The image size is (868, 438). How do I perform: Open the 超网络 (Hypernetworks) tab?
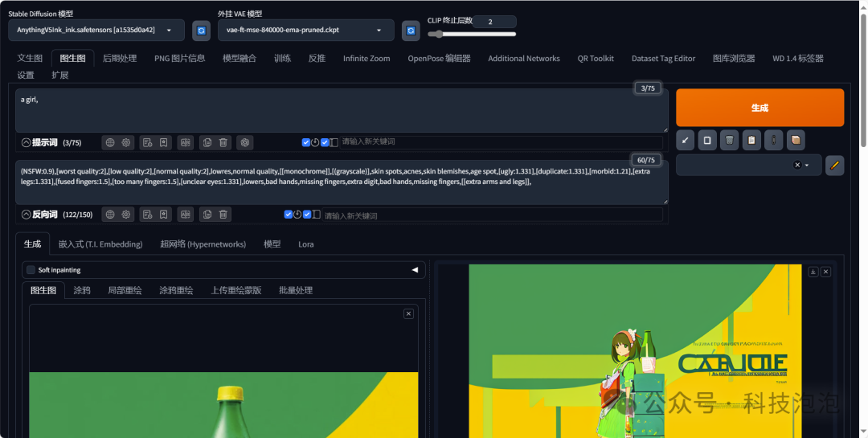pyautogui.click(x=203, y=244)
